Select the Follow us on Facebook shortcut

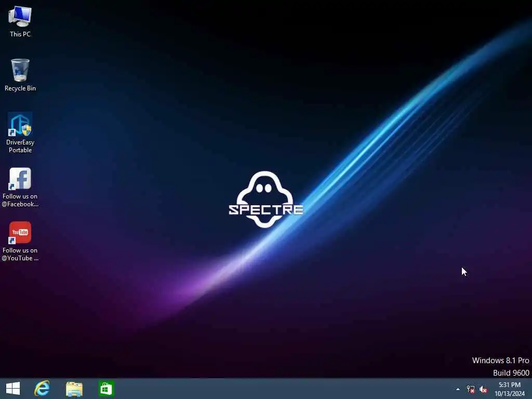(20, 187)
